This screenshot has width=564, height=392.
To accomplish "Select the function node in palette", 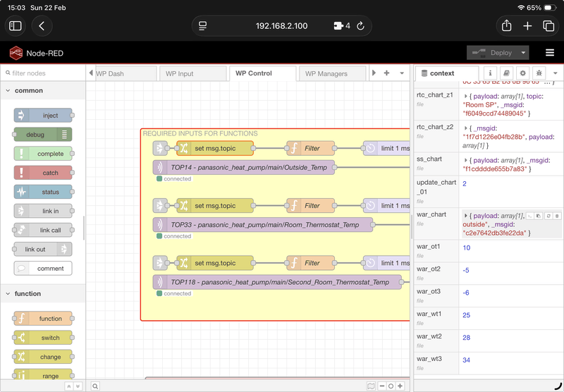I will (43, 319).
